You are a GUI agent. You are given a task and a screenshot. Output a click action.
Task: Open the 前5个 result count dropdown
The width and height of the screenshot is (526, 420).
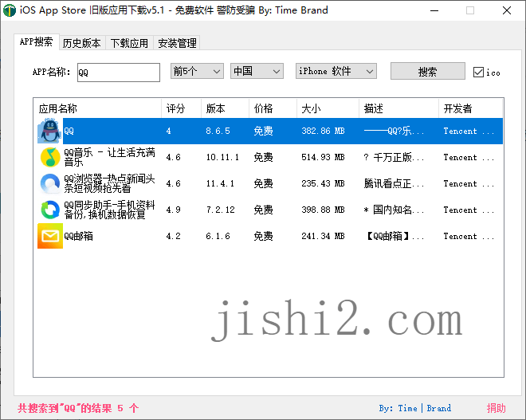(197, 71)
